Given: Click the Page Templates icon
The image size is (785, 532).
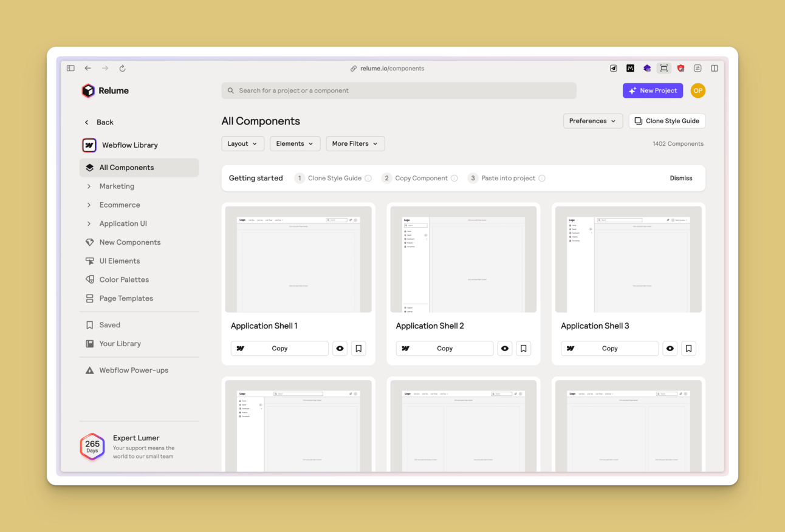Looking at the screenshot, I should [89, 298].
